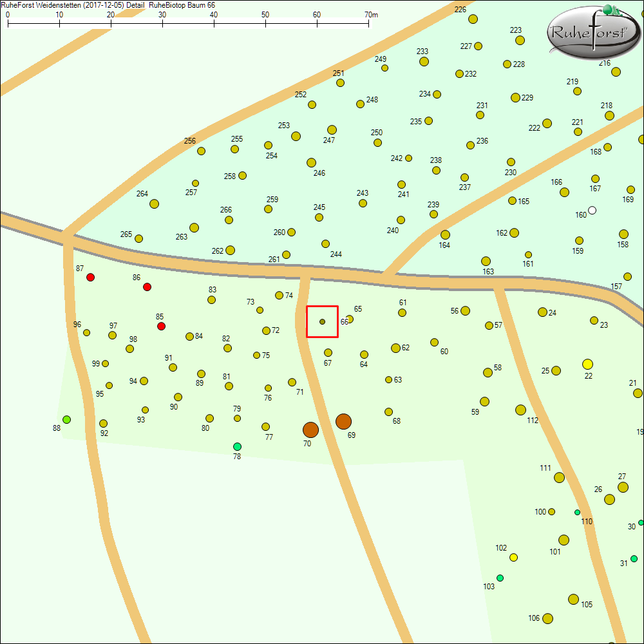The width and height of the screenshot is (644, 644).
Task: Click the green tree marker 103
Action: click(x=500, y=578)
